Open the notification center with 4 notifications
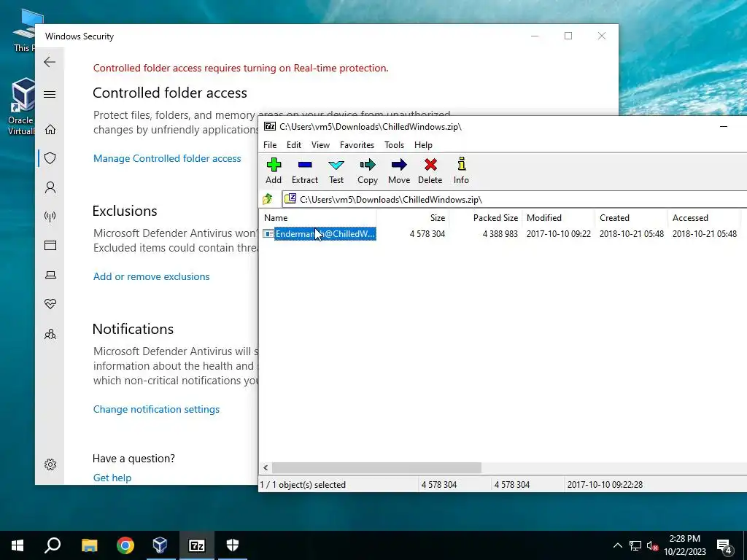The image size is (747, 560). tap(724, 546)
